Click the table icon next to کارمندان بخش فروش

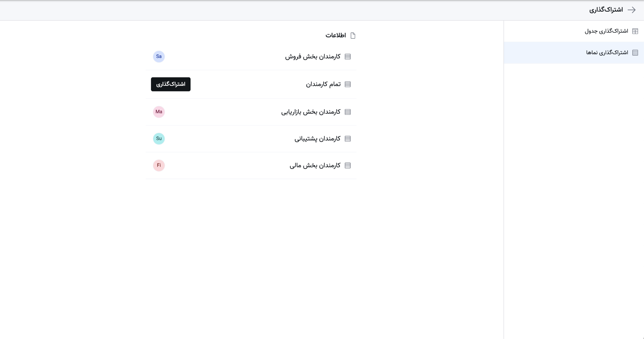point(348,57)
